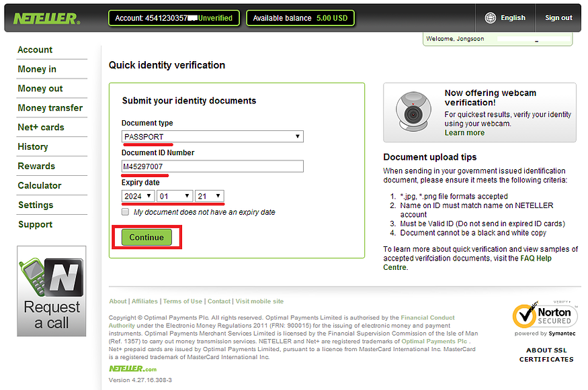588x390 pixels.
Task: Open the expiry day dropdown showing 21
Action: (x=209, y=196)
